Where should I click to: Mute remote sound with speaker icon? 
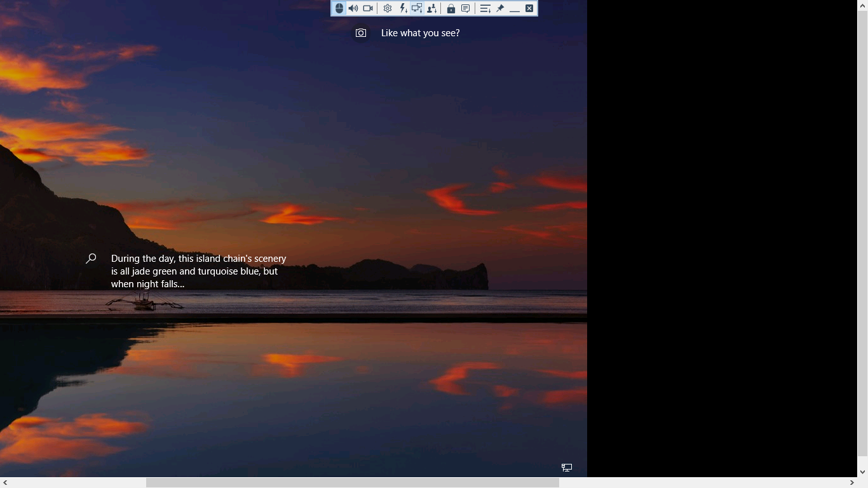353,8
